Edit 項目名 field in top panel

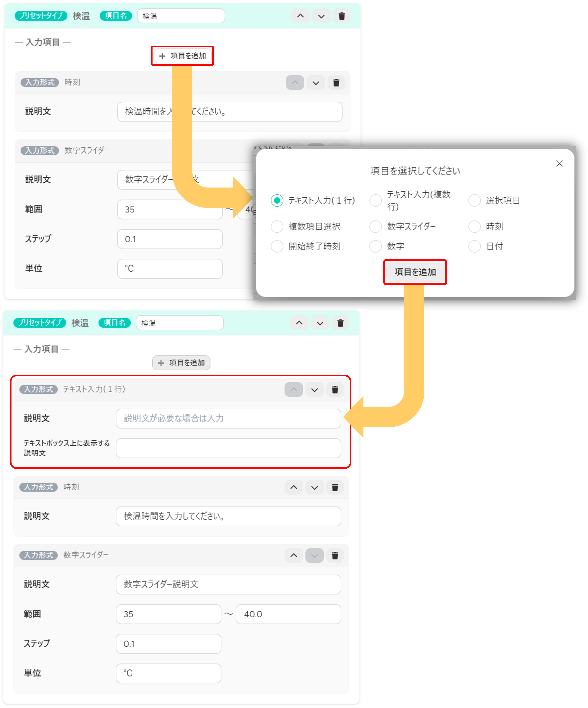click(181, 16)
